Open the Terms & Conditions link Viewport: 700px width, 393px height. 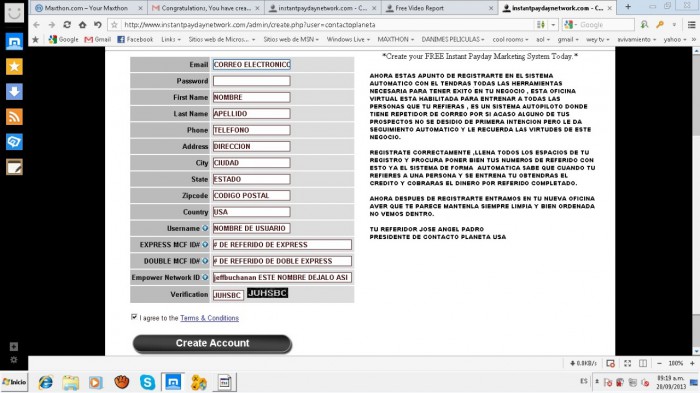pos(209,318)
